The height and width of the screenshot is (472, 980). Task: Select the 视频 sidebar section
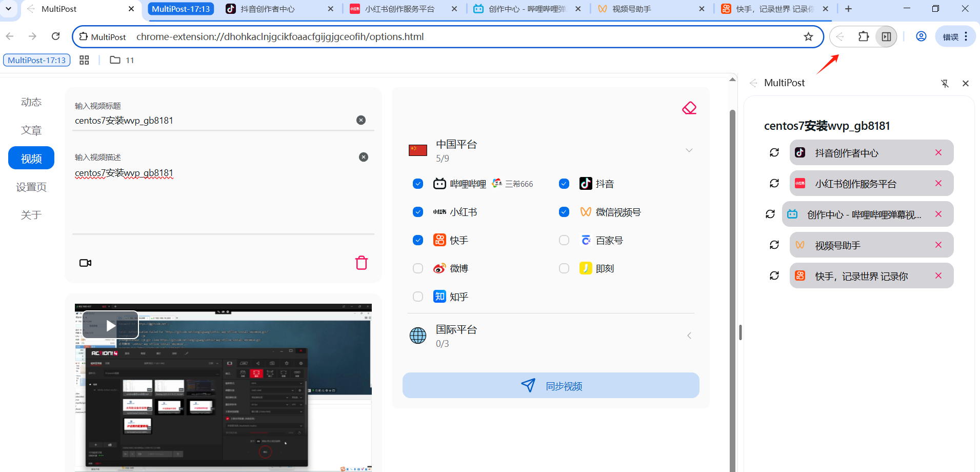click(31, 158)
